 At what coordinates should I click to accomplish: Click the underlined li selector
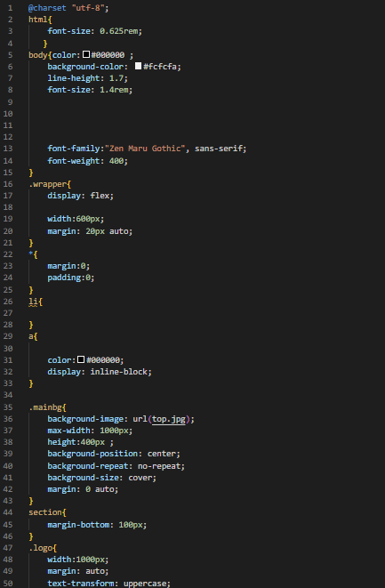33,302
